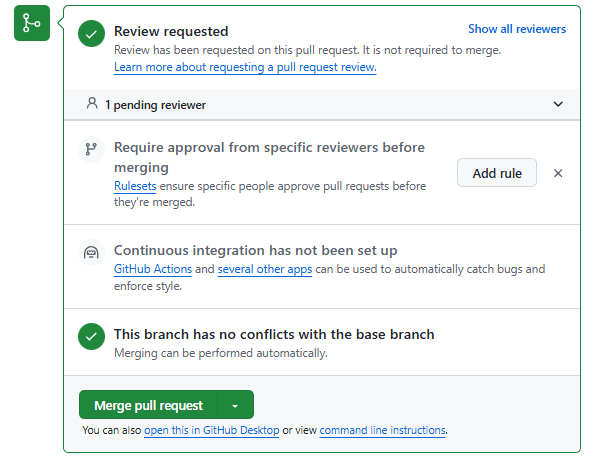
Task: Open Learn more about requesting a review link
Action: point(245,67)
